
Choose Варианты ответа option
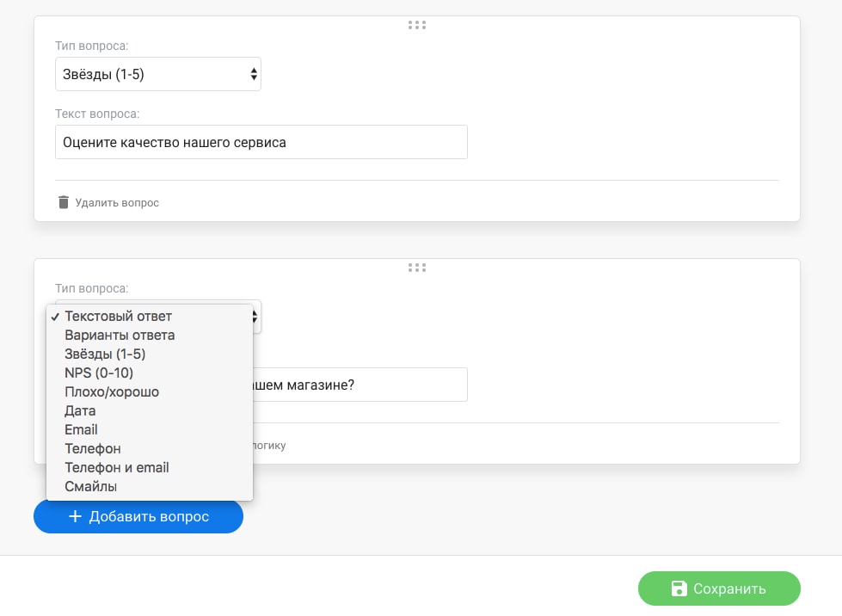[120, 336]
